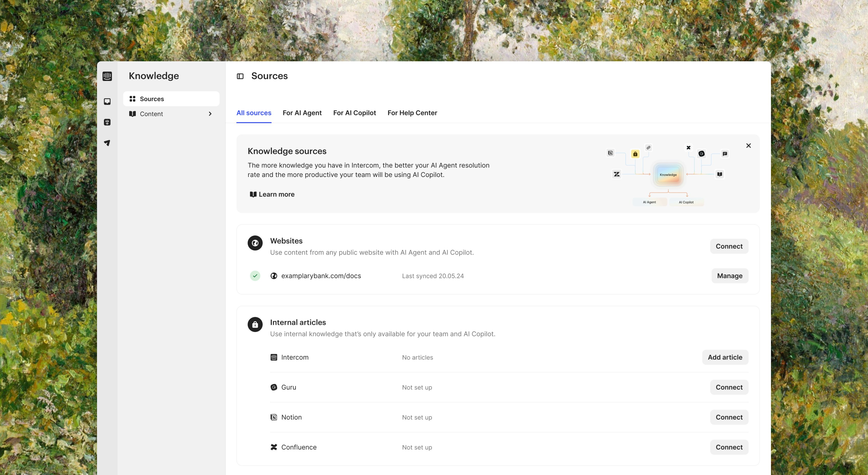Add article to Intercom internal source

tap(725, 357)
